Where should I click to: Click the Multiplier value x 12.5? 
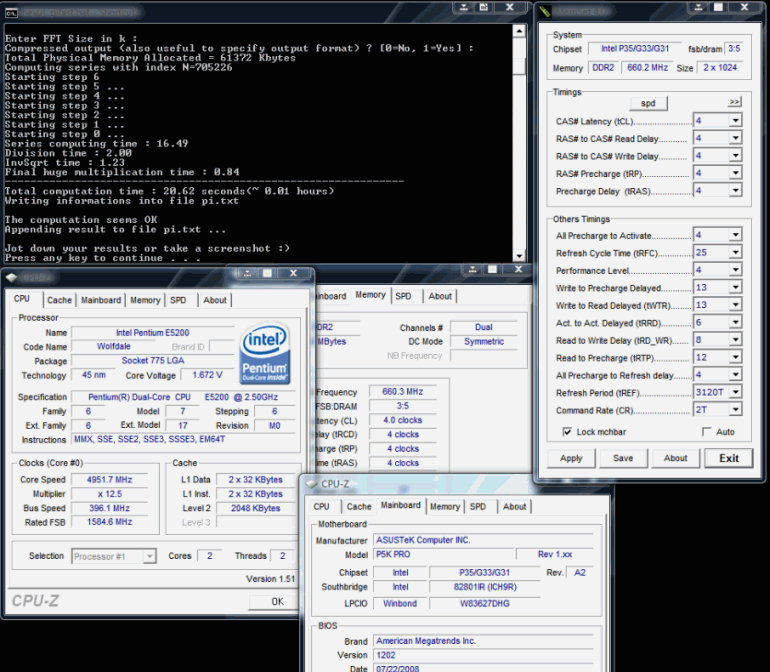point(110,494)
